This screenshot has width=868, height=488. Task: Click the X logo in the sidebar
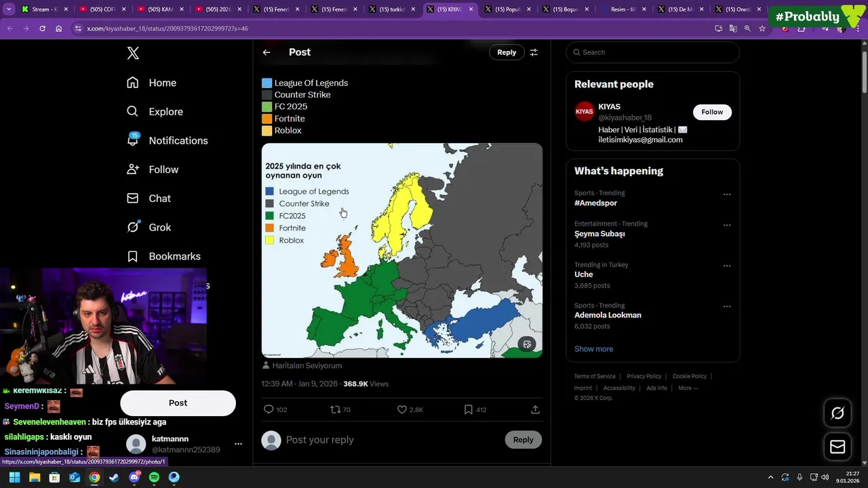point(133,54)
